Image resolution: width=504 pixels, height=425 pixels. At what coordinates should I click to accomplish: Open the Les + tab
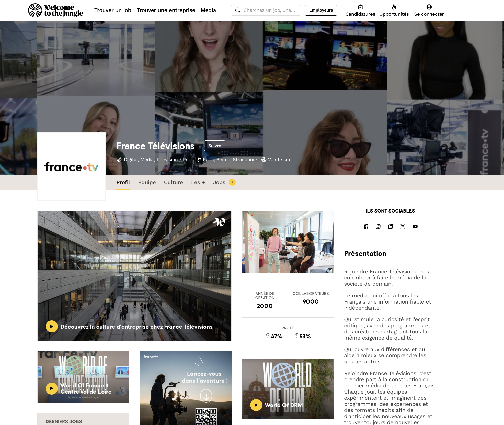(198, 182)
